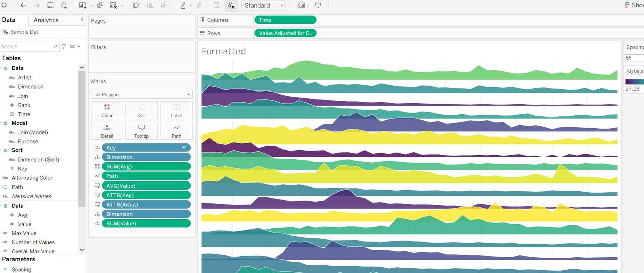
Task: Open the Show Me panel
Action: 633,5
